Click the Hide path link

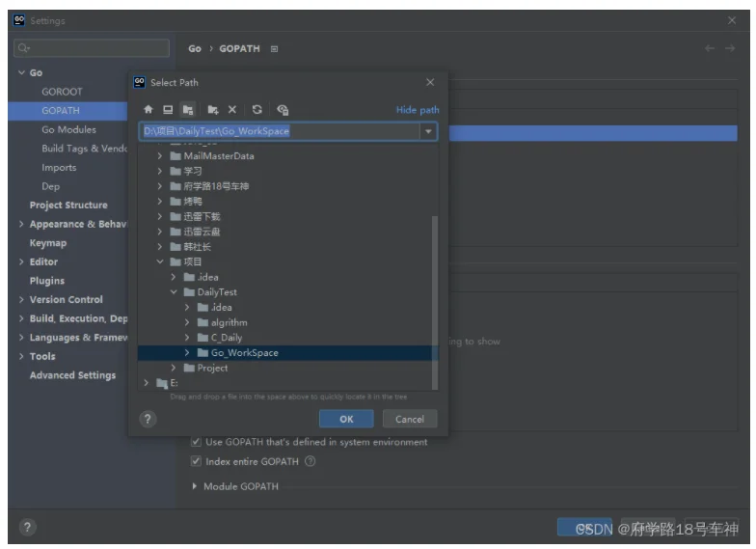click(418, 110)
